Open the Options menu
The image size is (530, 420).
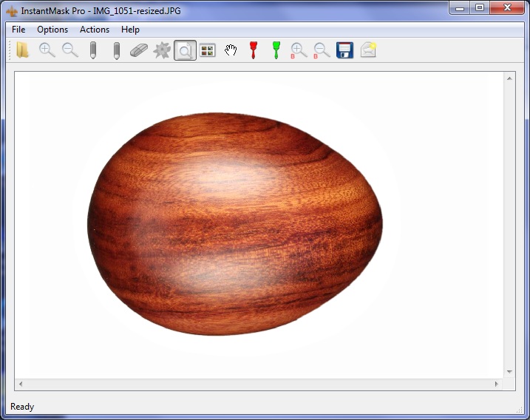[x=52, y=30]
